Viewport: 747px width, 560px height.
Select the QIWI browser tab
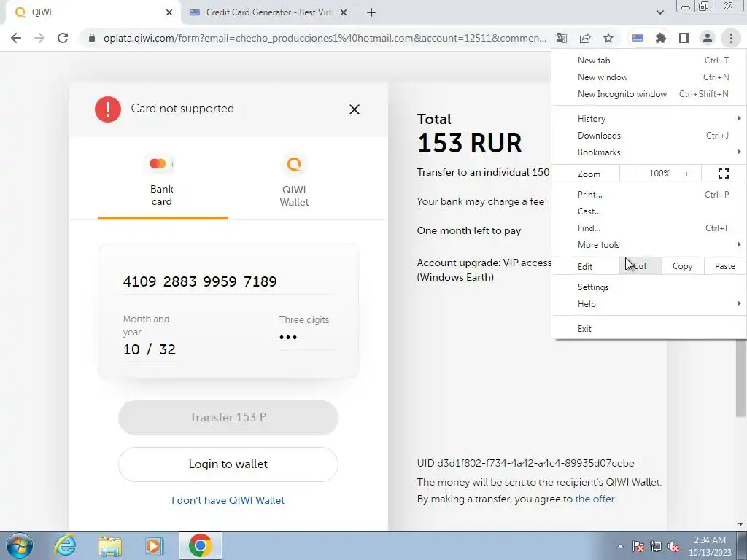[93, 12]
